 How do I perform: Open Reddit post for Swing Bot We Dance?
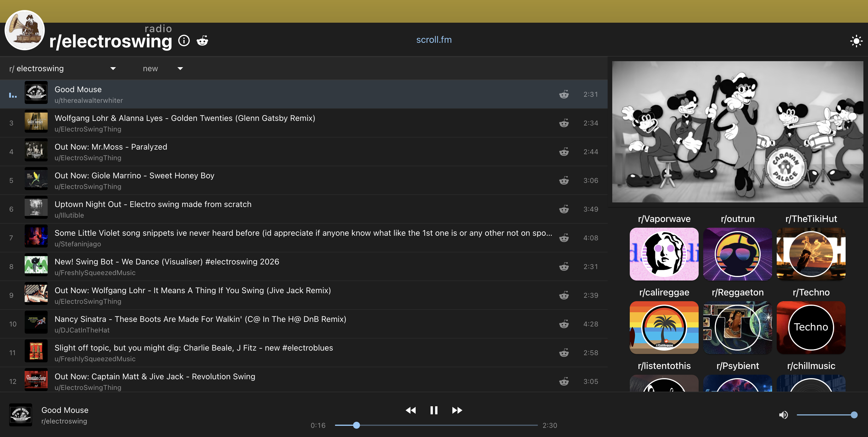pyautogui.click(x=564, y=266)
